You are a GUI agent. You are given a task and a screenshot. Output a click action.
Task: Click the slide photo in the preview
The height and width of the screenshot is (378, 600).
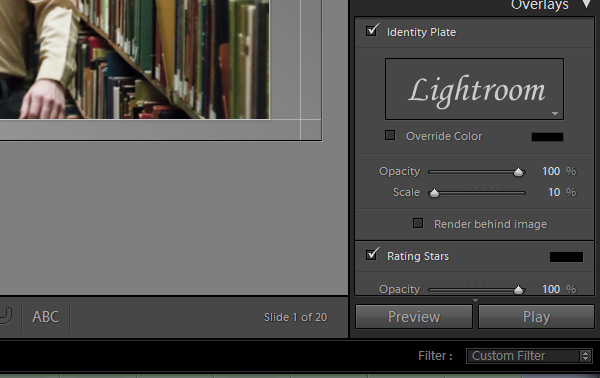pyautogui.click(x=135, y=59)
